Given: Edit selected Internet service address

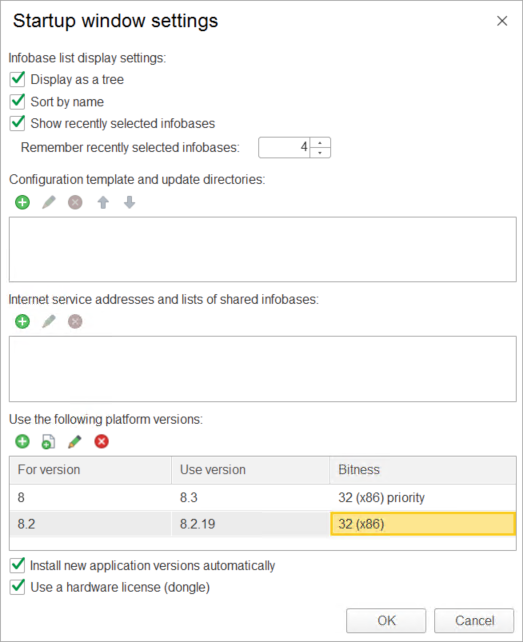Looking at the screenshot, I should [x=49, y=321].
